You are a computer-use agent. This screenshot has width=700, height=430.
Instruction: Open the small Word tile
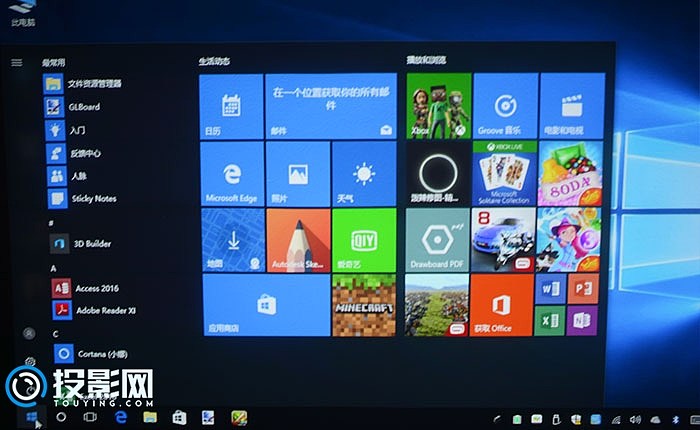[550, 289]
